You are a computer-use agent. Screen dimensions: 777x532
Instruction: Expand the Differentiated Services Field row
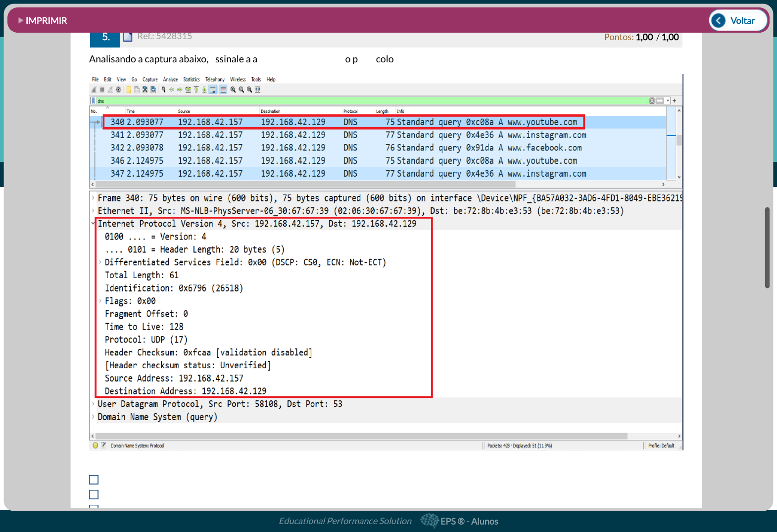click(100, 262)
